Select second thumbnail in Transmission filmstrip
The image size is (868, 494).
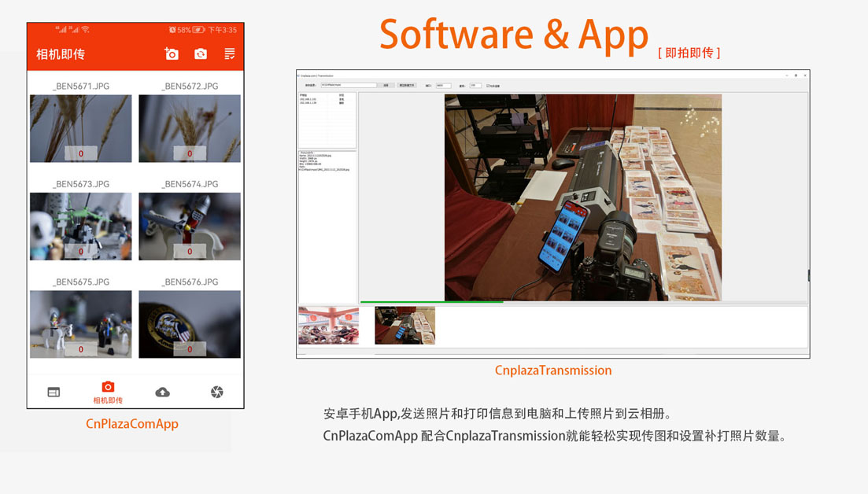[404, 326]
